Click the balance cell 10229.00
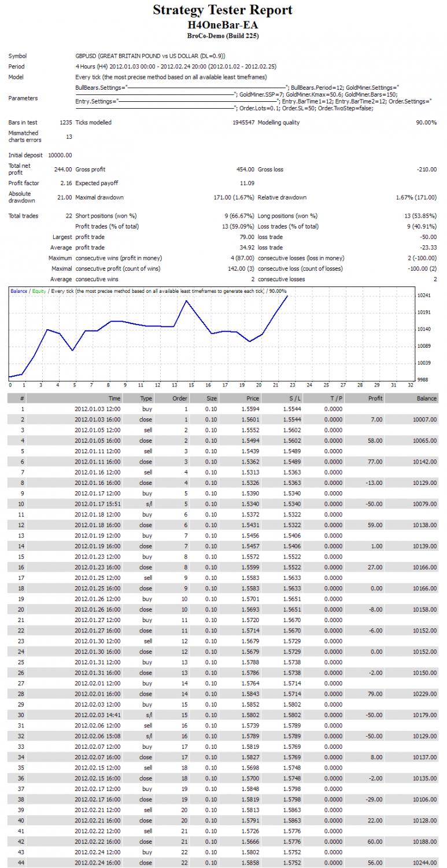The image size is (447, 868). pyautogui.click(x=426, y=694)
